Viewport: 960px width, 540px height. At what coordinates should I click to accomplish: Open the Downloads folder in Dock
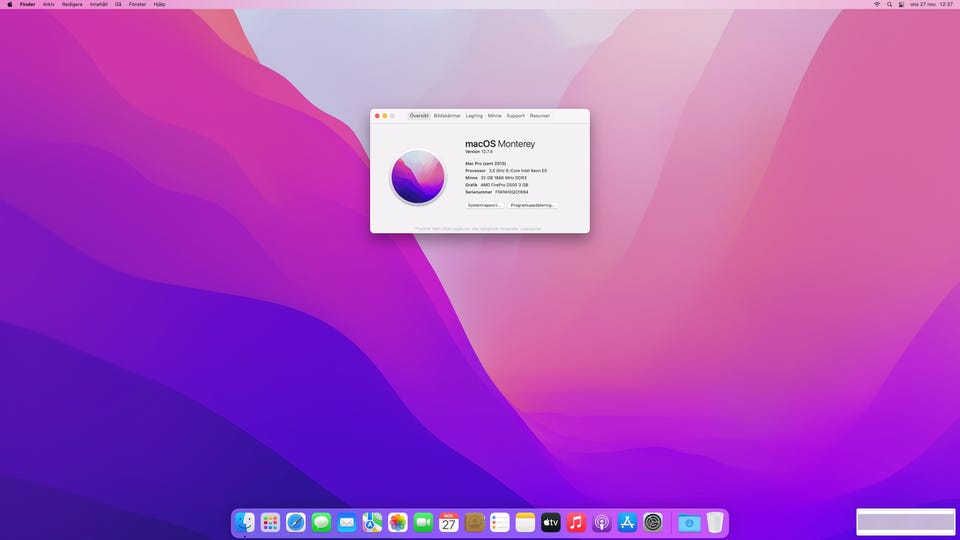[x=689, y=522]
